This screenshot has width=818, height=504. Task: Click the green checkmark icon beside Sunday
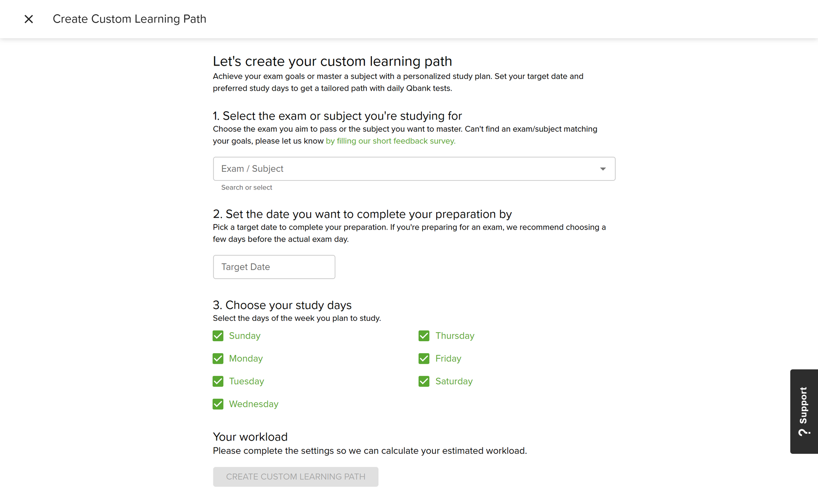point(218,336)
